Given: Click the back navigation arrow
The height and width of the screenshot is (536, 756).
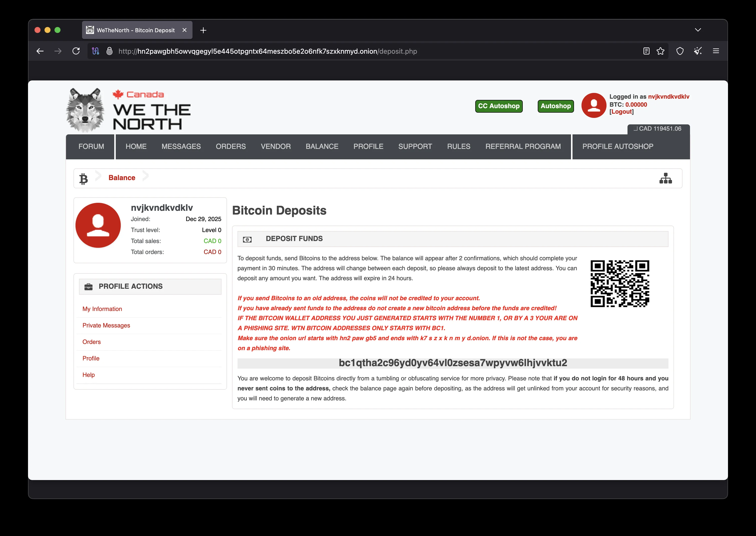Looking at the screenshot, I should point(40,51).
